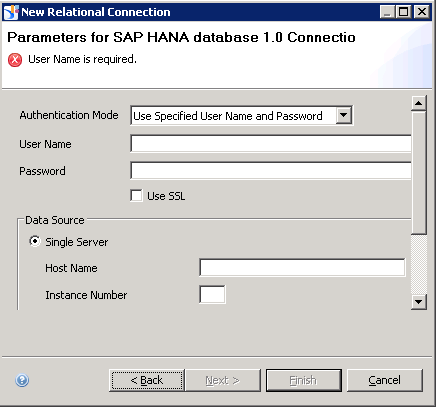Click the blue help question mark icon
Image resolution: width=436 pixels, height=407 pixels.
(x=22, y=380)
